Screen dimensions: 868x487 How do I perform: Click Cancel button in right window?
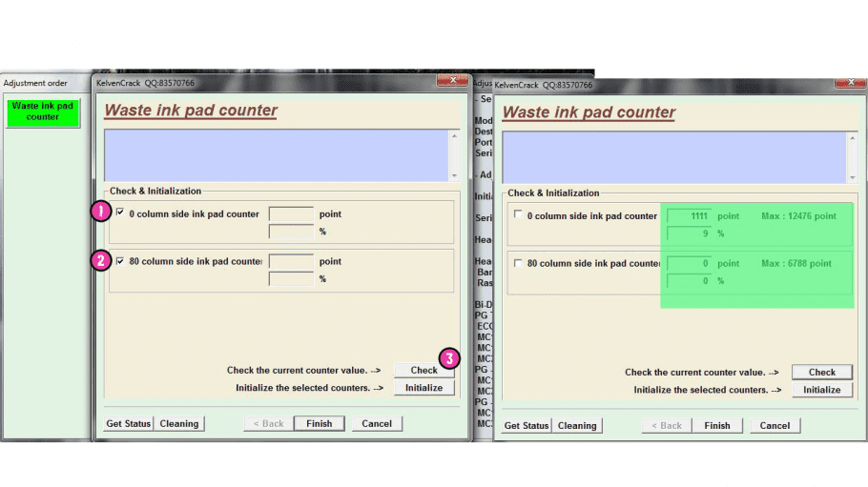point(775,426)
